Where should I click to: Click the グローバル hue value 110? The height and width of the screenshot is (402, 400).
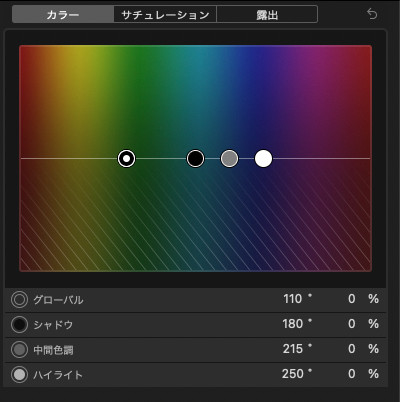(293, 299)
